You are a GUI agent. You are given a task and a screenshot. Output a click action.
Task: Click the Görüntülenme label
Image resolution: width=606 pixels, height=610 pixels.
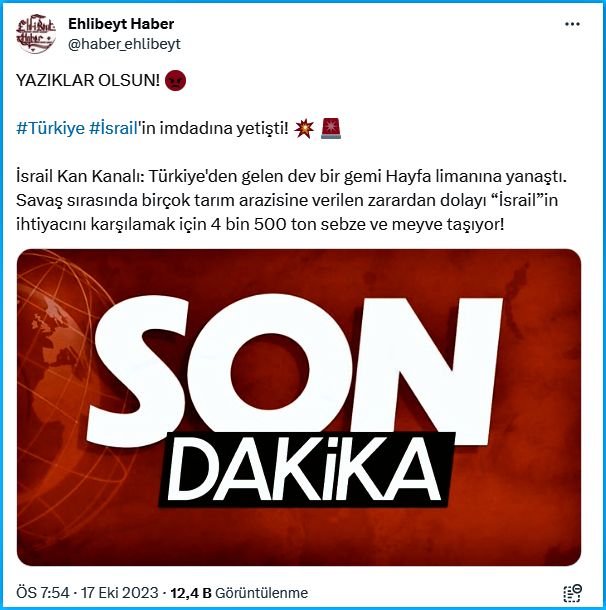coord(261,593)
